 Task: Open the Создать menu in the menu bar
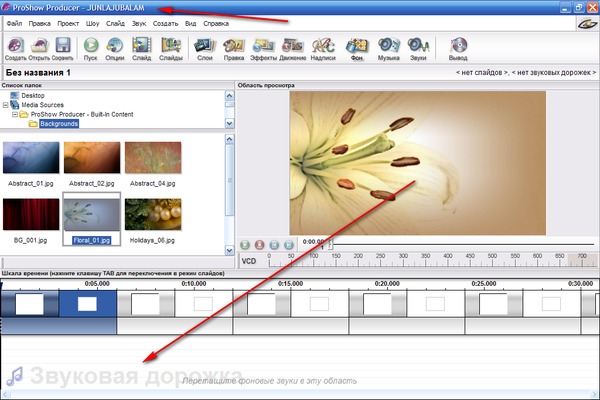(165, 23)
